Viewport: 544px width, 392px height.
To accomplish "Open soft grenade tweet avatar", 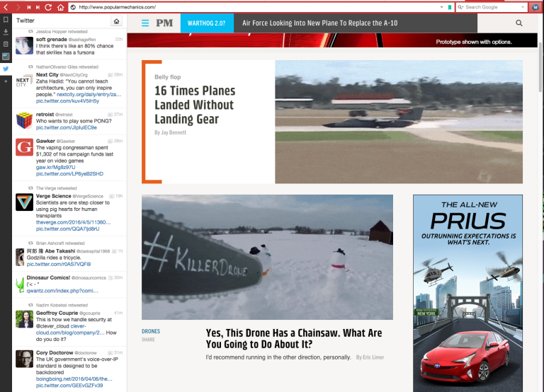I will (x=24, y=45).
